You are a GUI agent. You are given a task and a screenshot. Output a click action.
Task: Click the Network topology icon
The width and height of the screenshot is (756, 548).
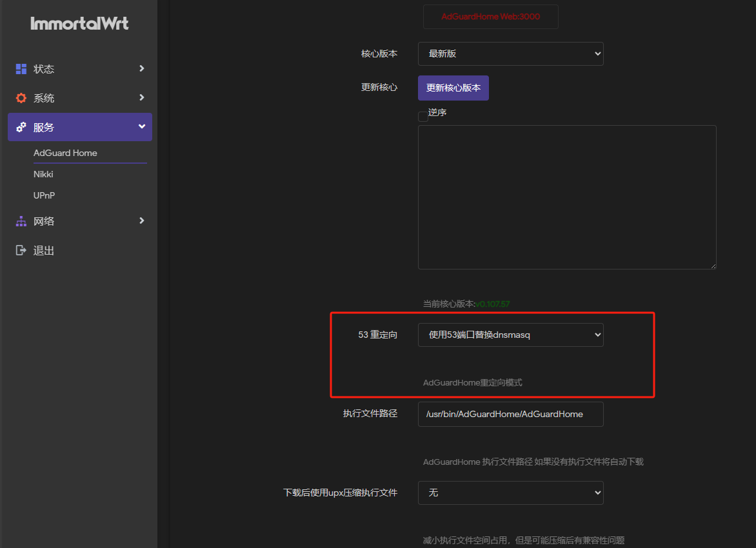(x=21, y=221)
